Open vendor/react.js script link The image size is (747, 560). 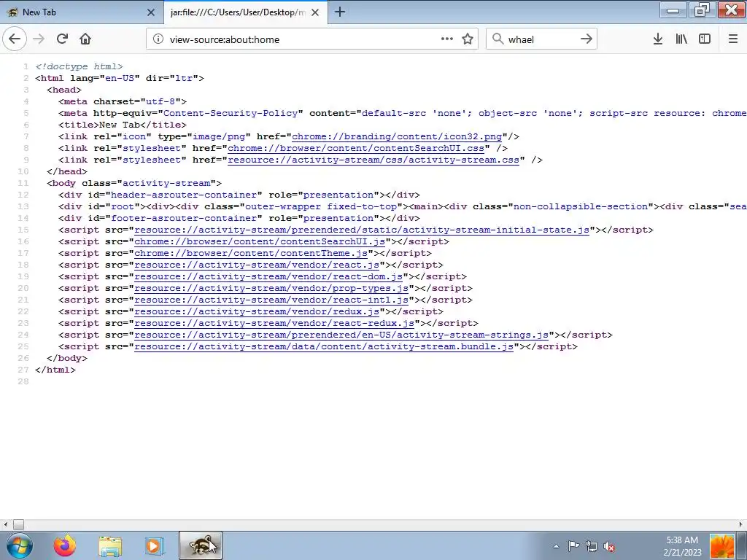tap(257, 265)
